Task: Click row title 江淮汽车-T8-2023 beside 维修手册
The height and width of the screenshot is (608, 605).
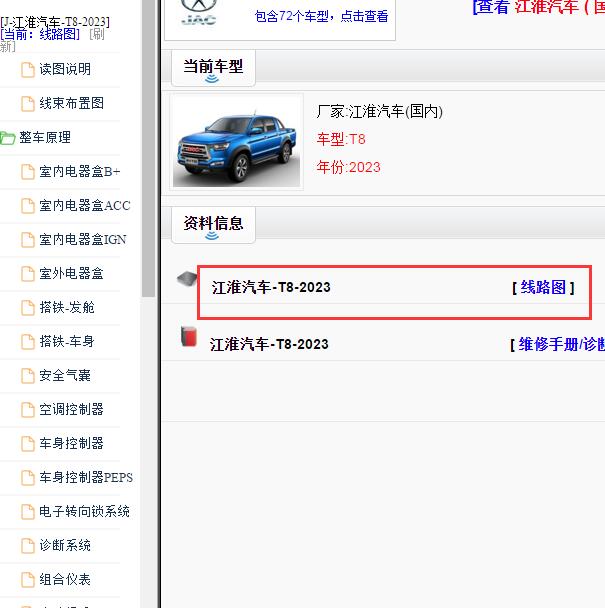Action: pos(269,344)
